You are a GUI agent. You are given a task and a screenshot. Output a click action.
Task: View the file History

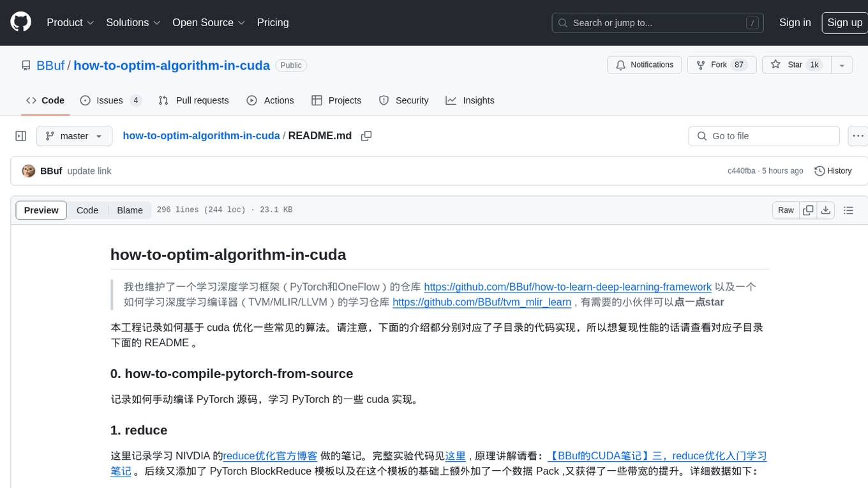point(833,171)
